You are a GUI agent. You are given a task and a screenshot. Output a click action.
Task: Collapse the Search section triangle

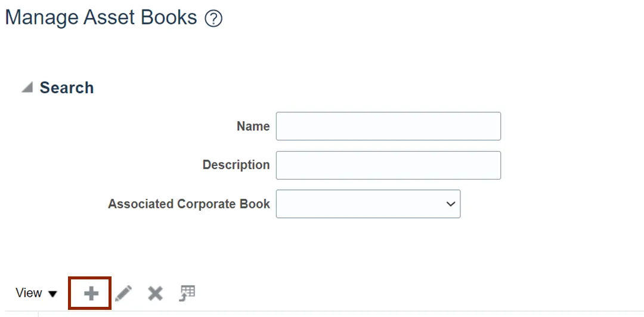tap(27, 87)
